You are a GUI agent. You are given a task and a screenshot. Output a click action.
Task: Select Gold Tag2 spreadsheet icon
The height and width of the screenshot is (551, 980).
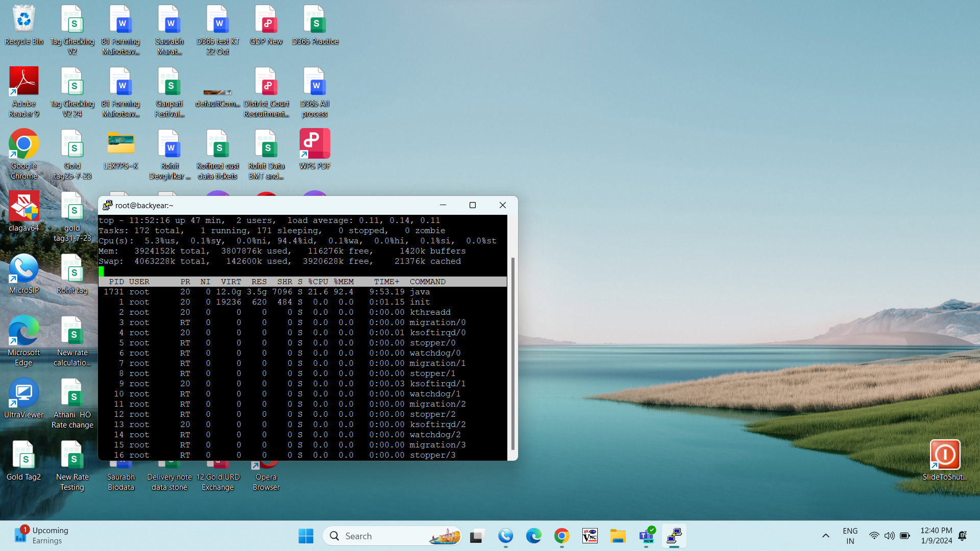pos(24,461)
